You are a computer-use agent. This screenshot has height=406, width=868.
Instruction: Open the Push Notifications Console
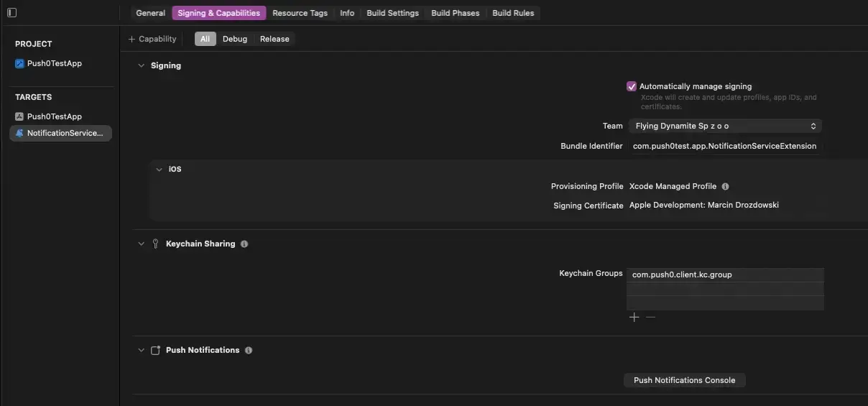[x=685, y=380]
